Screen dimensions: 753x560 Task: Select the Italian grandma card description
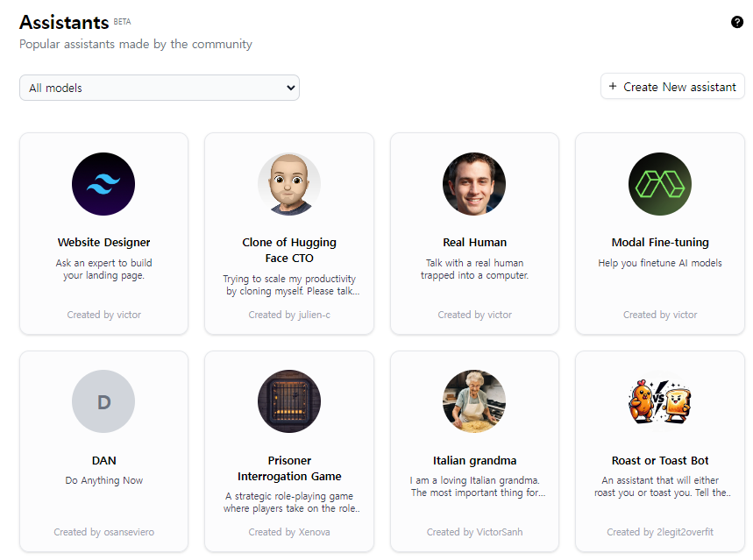474,486
